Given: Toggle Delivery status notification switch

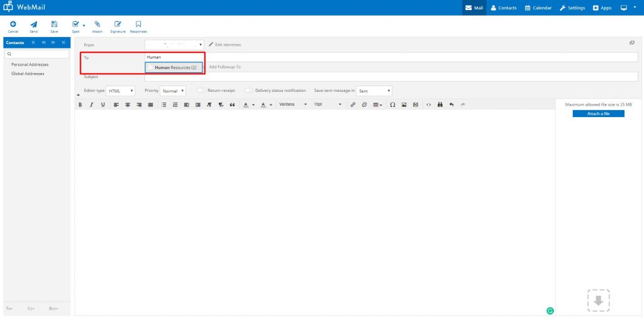Looking at the screenshot, I should click(x=249, y=91).
